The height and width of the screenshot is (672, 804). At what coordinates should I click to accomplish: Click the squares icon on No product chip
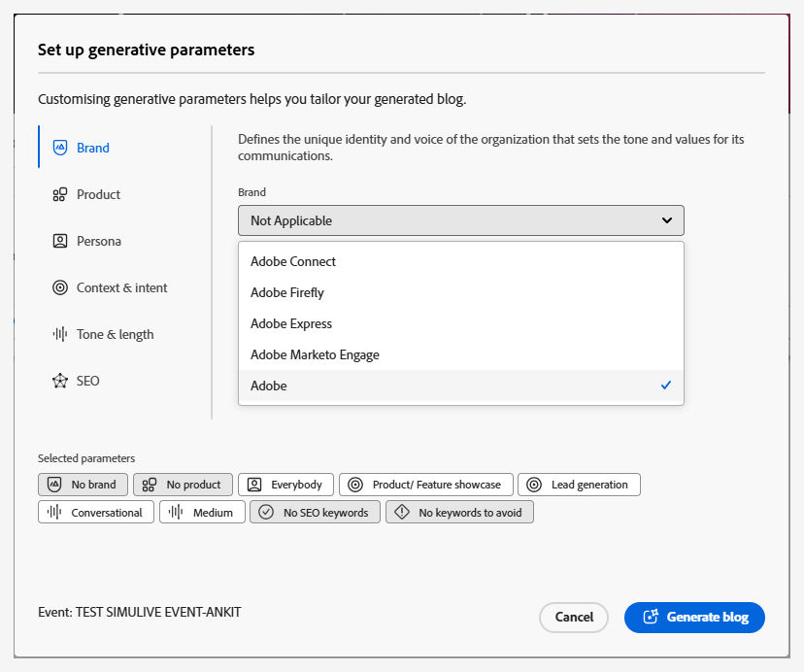(150, 485)
